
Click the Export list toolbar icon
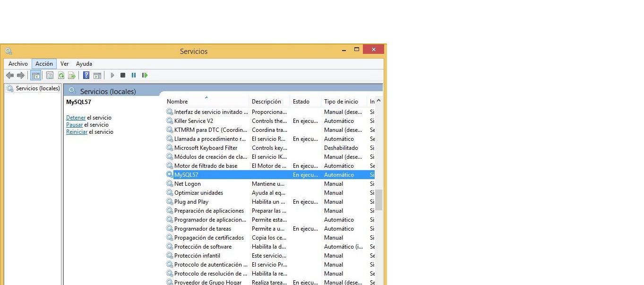point(72,75)
